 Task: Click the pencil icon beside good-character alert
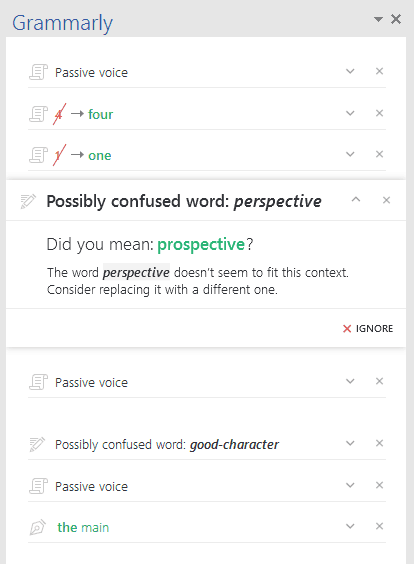37,444
